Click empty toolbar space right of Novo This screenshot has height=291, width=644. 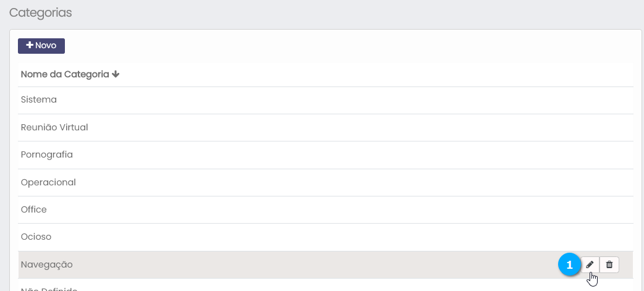click(309, 46)
